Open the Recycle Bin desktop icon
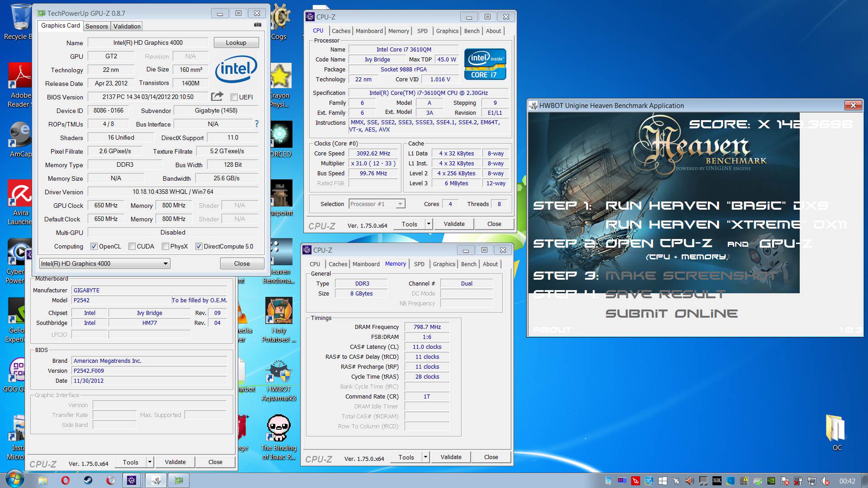This screenshot has width=868, height=488. pyautogui.click(x=19, y=22)
